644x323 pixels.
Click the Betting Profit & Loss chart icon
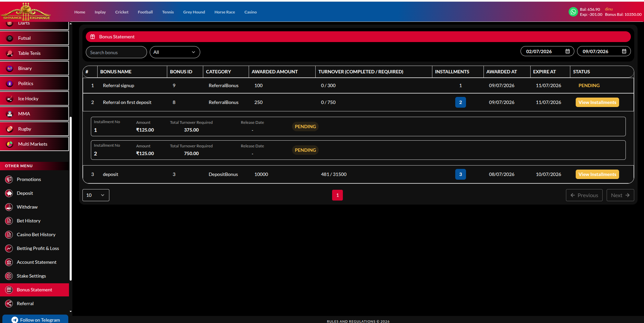[9, 248]
